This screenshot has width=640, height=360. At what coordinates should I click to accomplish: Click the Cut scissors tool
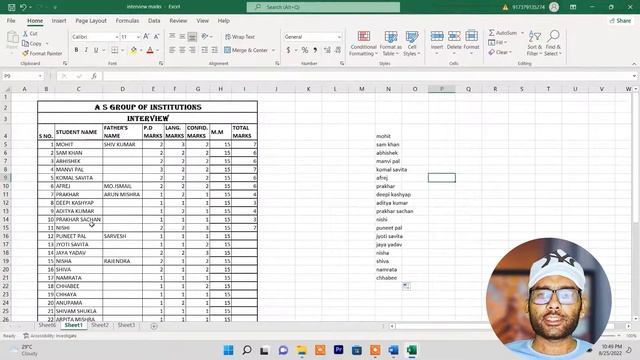point(30,33)
